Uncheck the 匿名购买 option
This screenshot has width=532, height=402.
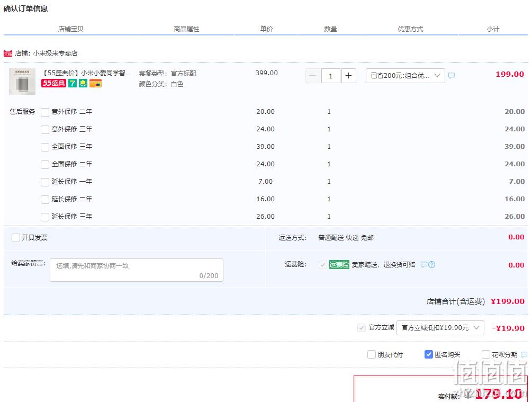point(429,354)
